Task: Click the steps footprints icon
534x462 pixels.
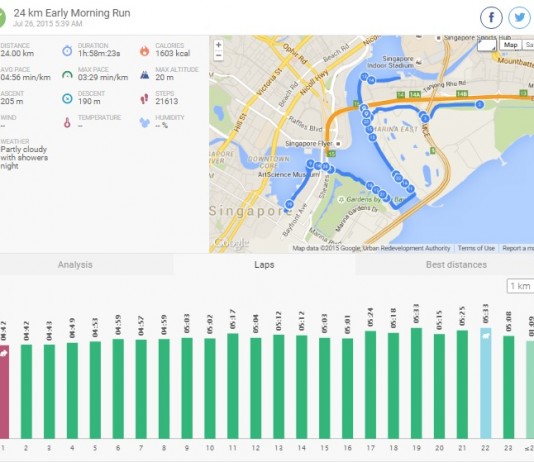Action: (144, 99)
